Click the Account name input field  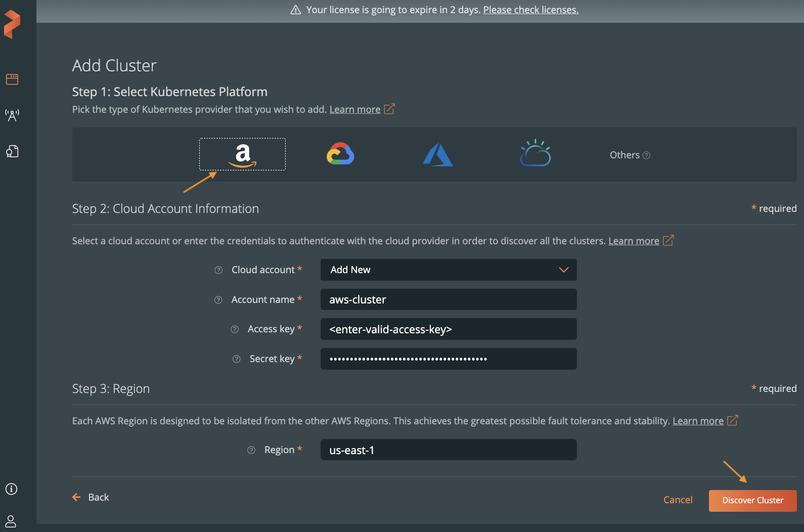tap(449, 300)
